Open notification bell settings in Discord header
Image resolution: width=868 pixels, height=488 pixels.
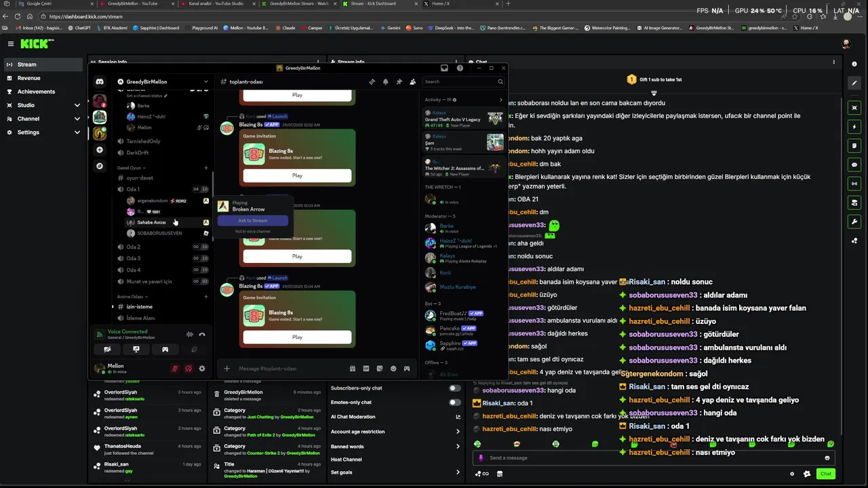pos(385,81)
